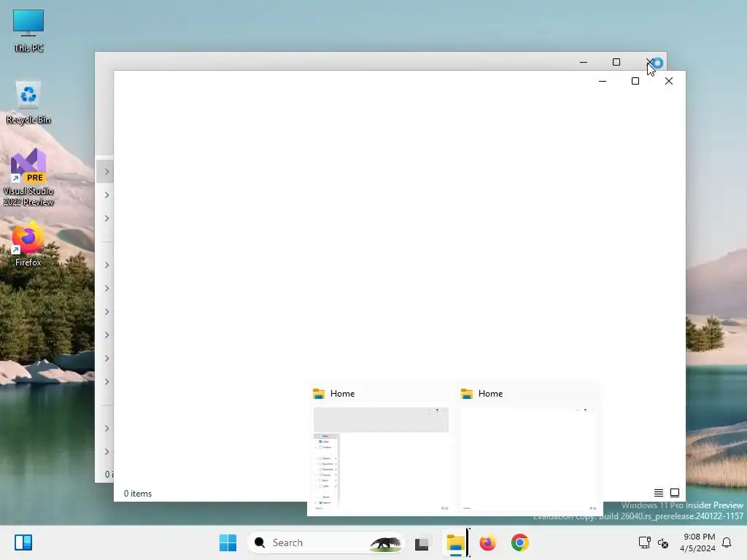Select Home preview showing navigation pane
747x560 pixels.
pos(381,448)
